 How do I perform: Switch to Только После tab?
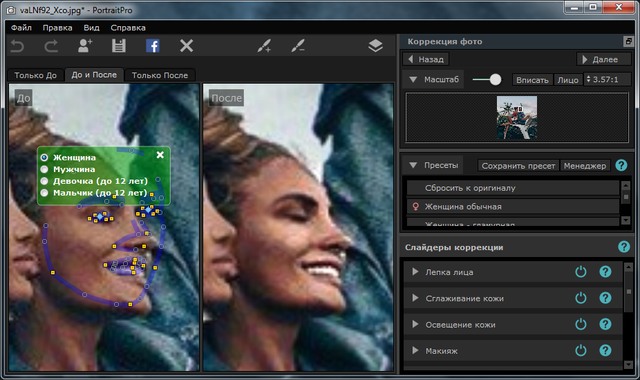click(x=160, y=75)
